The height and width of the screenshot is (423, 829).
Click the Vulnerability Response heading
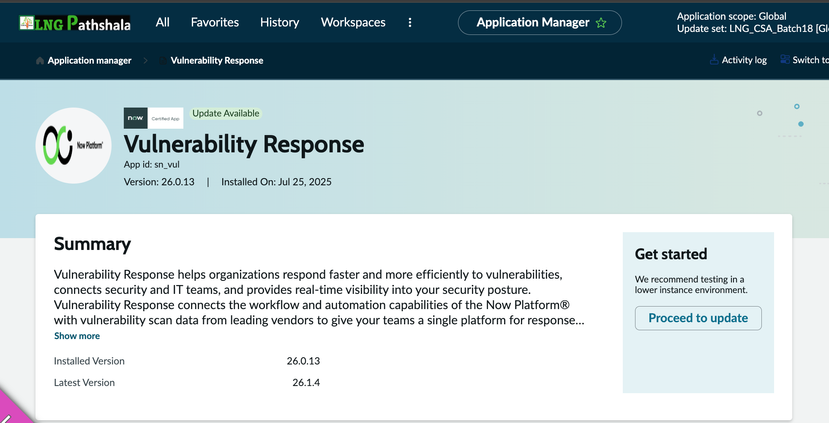244,144
